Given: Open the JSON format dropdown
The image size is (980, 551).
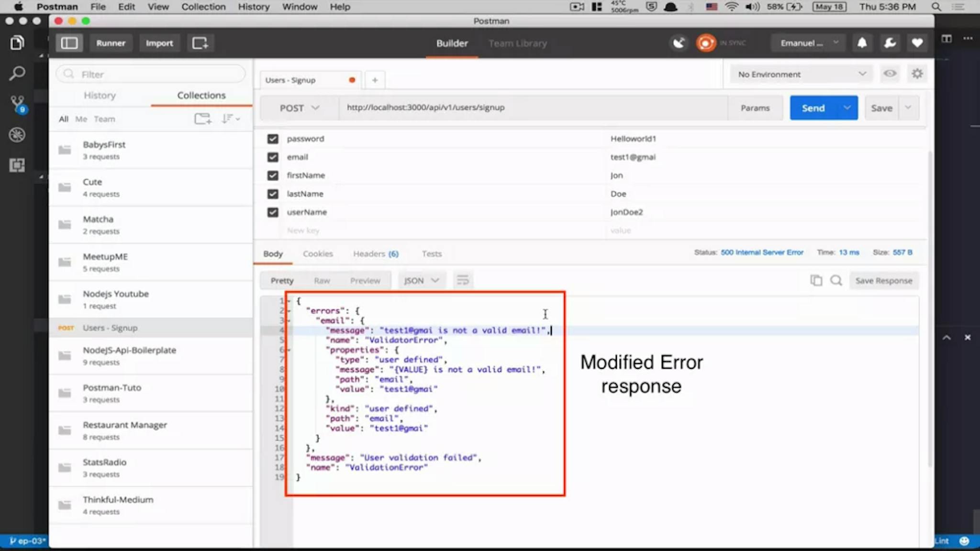Looking at the screenshot, I should (x=421, y=281).
